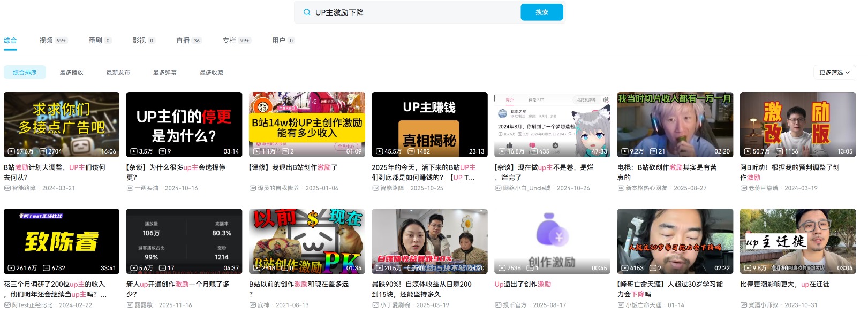Open title Up退出了创作激励
This screenshot has height=314, width=868.
click(x=523, y=285)
